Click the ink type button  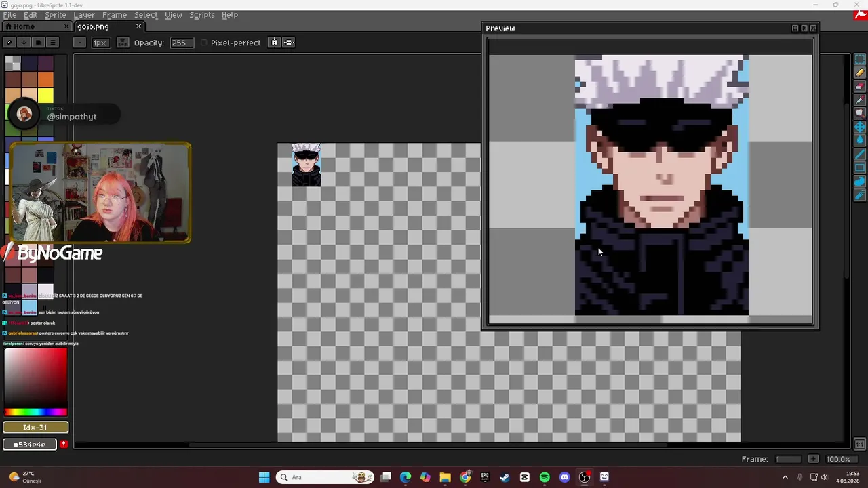tap(123, 43)
